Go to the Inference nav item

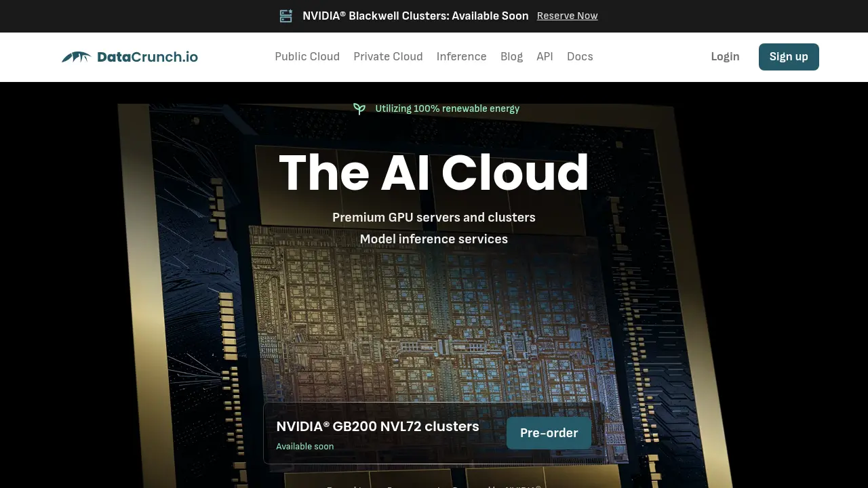pos(461,56)
